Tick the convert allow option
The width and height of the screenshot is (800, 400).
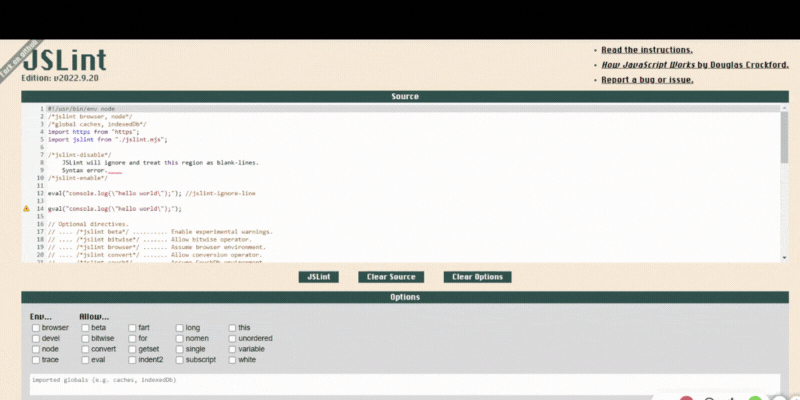[x=85, y=349]
